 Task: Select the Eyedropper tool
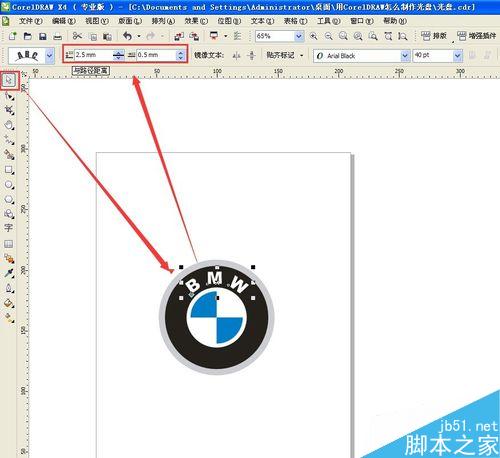(9, 273)
